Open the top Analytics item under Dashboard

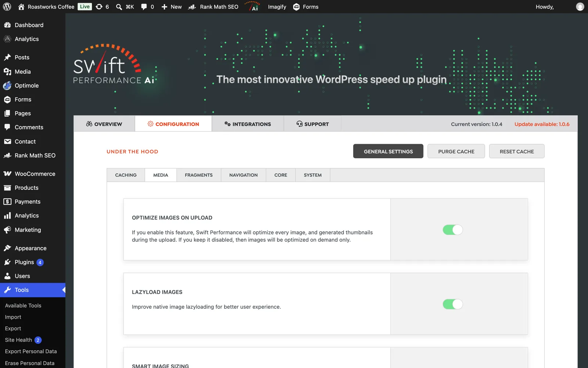[33, 39]
